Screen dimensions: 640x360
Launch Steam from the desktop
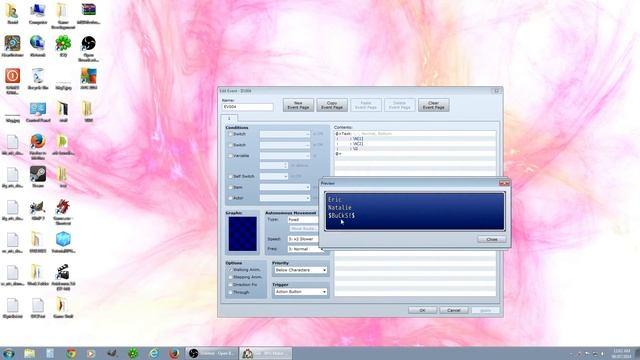pos(38,176)
